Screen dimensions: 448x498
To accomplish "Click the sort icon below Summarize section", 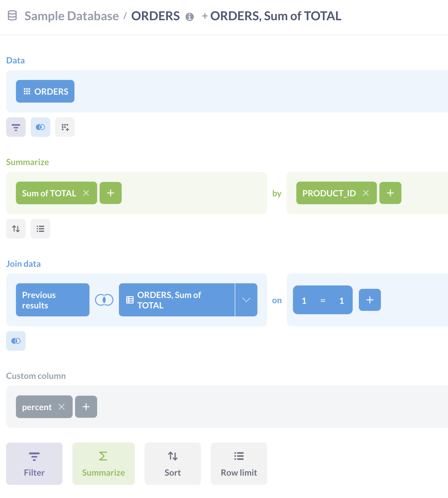I will coord(16,229).
